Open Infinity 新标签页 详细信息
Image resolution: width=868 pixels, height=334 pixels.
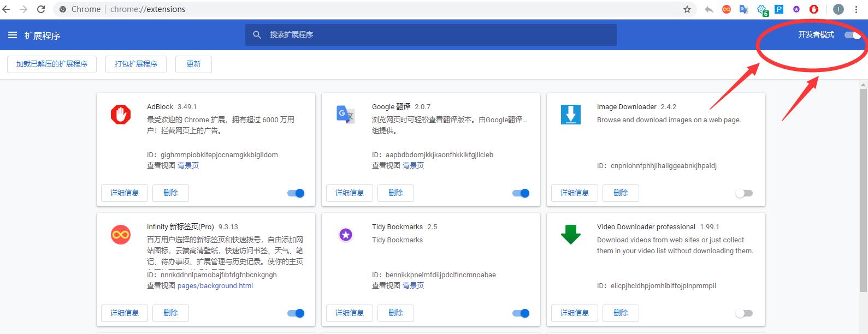pyautogui.click(x=125, y=313)
